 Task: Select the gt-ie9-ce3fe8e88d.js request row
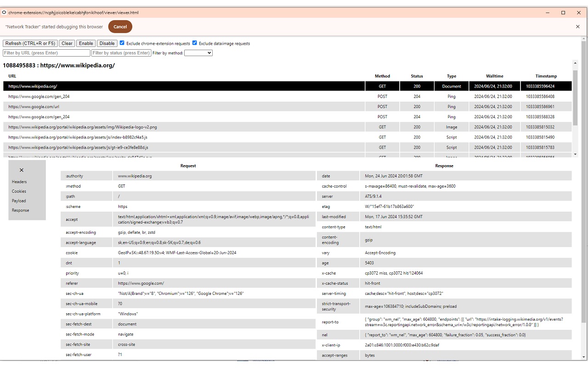(288, 147)
